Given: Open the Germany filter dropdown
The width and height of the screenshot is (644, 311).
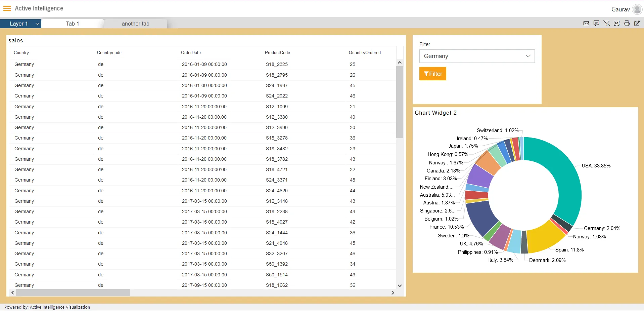Looking at the screenshot, I should point(477,56).
